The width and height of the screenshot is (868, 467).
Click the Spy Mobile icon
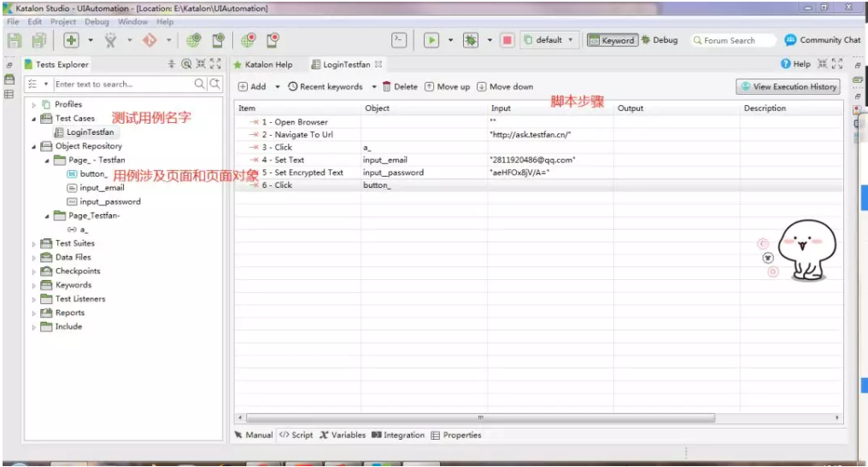point(218,40)
